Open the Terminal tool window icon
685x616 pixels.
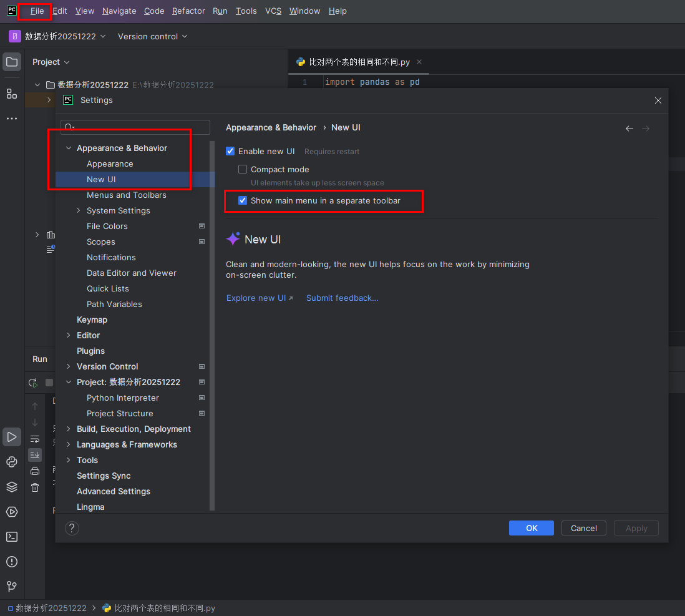click(x=12, y=537)
